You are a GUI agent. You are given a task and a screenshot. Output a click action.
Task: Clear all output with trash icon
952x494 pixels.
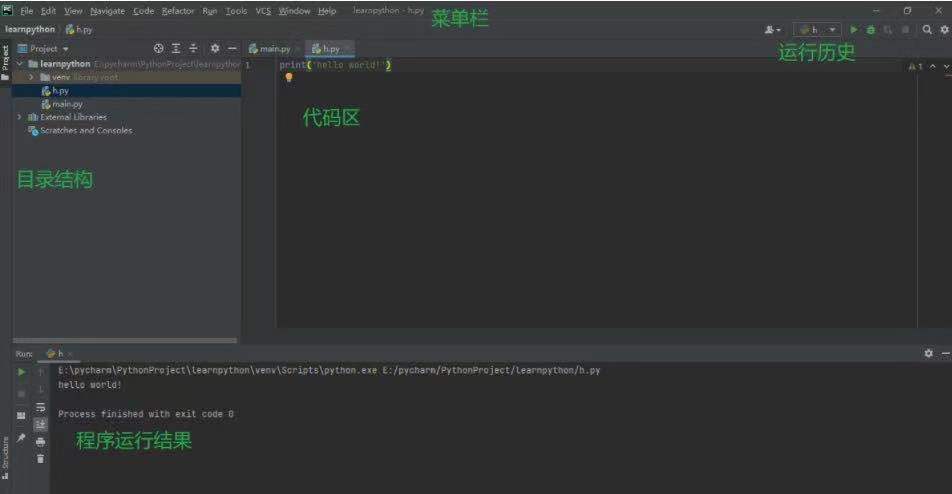click(x=41, y=459)
